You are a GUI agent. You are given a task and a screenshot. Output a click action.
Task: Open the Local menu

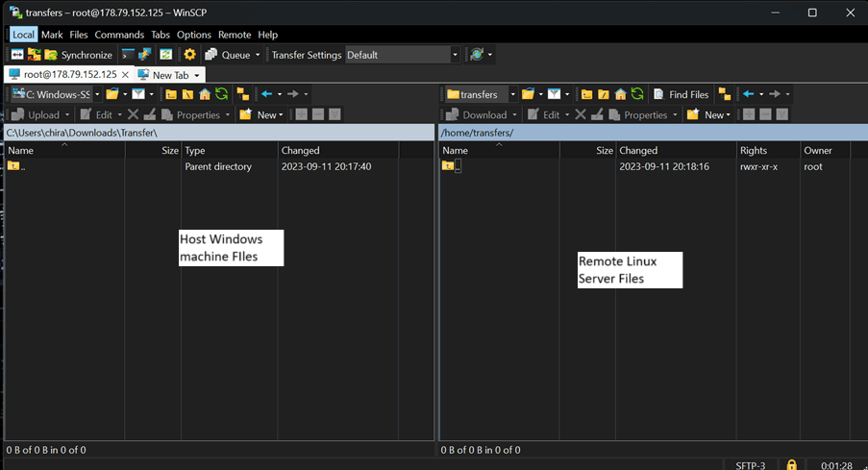pyautogui.click(x=23, y=35)
